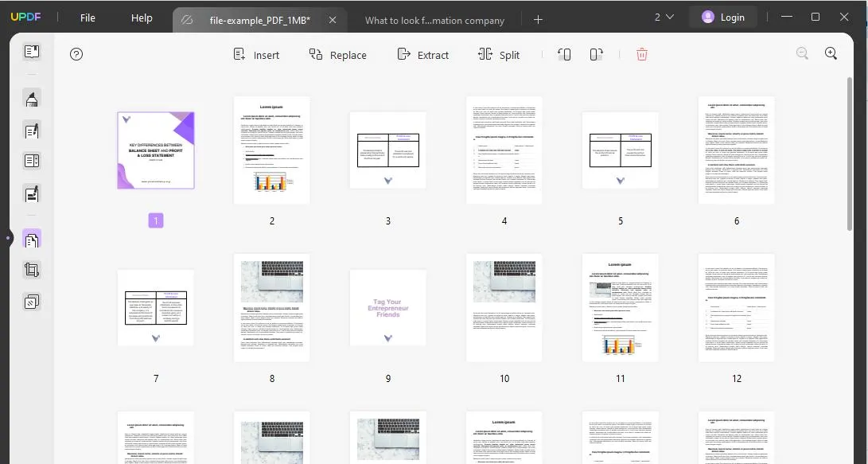Click the UPDF logo
Image resolution: width=868 pixels, height=464 pixels.
[x=26, y=17]
